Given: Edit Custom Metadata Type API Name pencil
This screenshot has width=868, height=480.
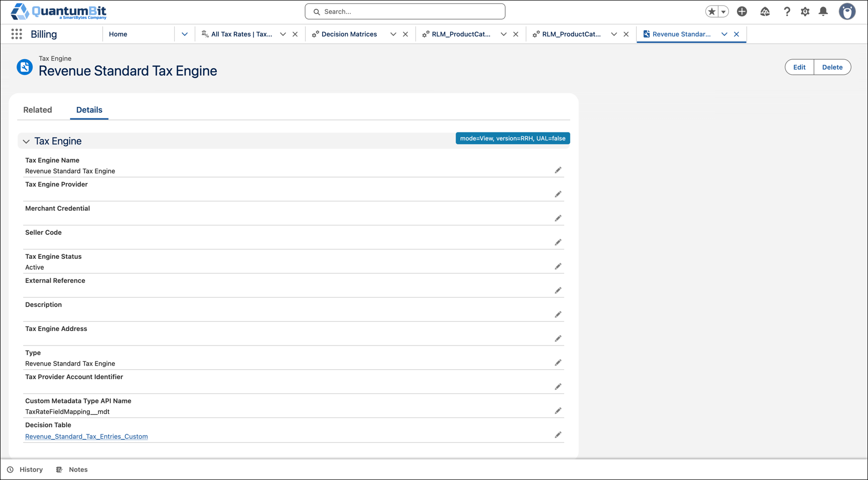Looking at the screenshot, I should tap(558, 411).
